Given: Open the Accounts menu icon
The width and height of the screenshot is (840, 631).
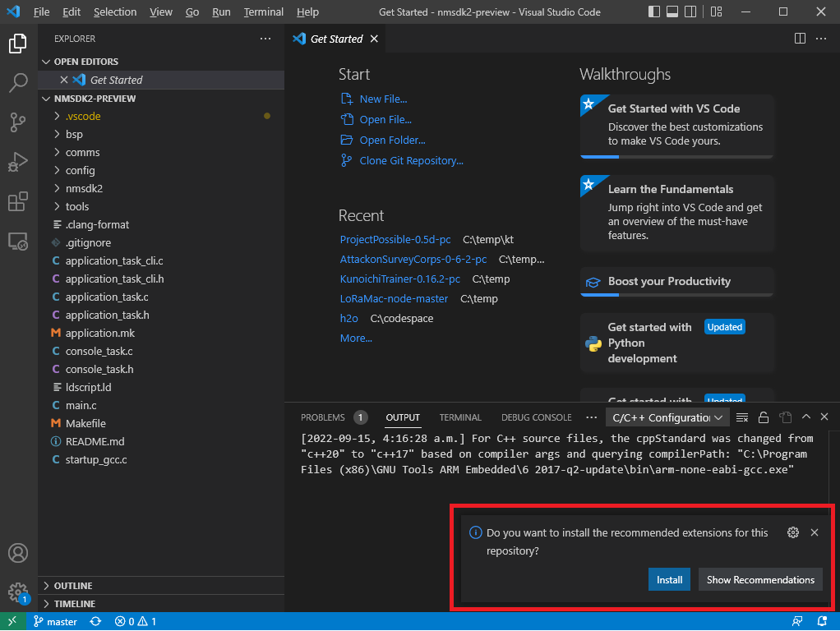Looking at the screenshot, I should click(x=18, y=553).
